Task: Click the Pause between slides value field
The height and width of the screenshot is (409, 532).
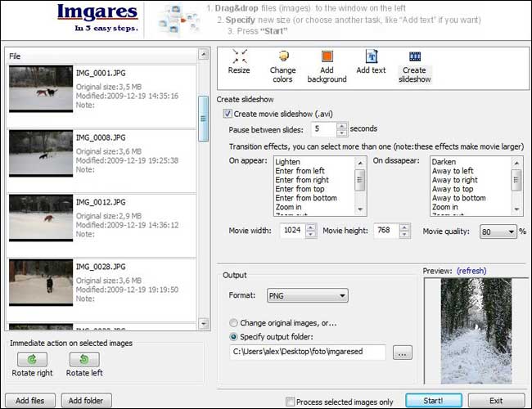Action: tap(324, 129)
